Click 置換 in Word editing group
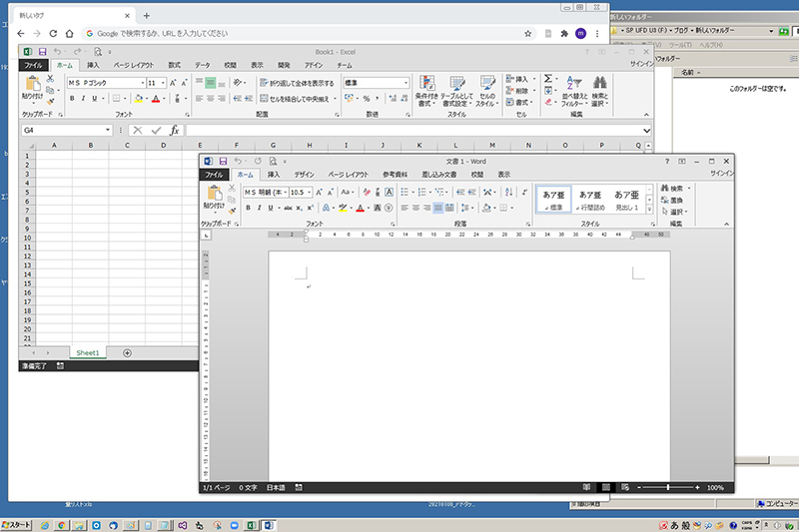The width and height of the screenshot is (799, 532). [672, 200]
